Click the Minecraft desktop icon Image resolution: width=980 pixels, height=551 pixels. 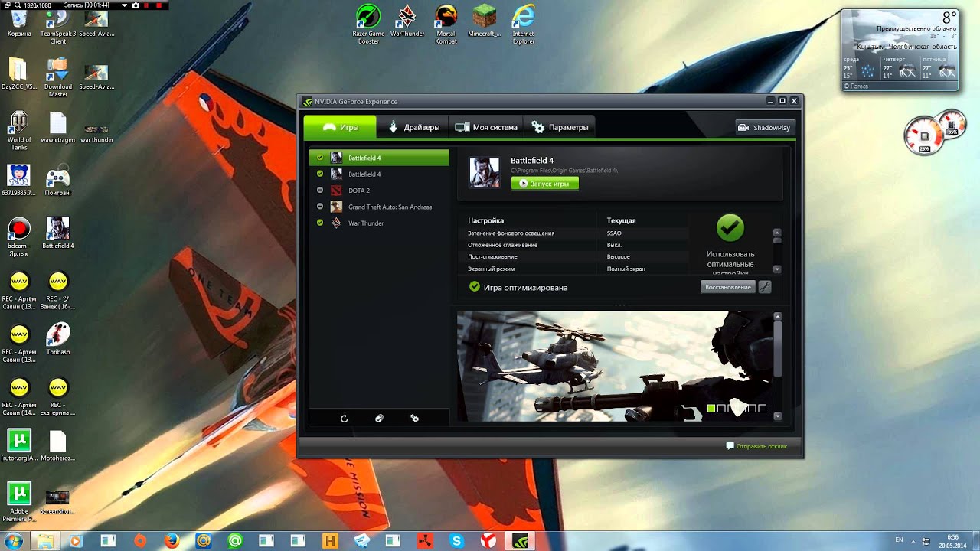pos(484,21)
